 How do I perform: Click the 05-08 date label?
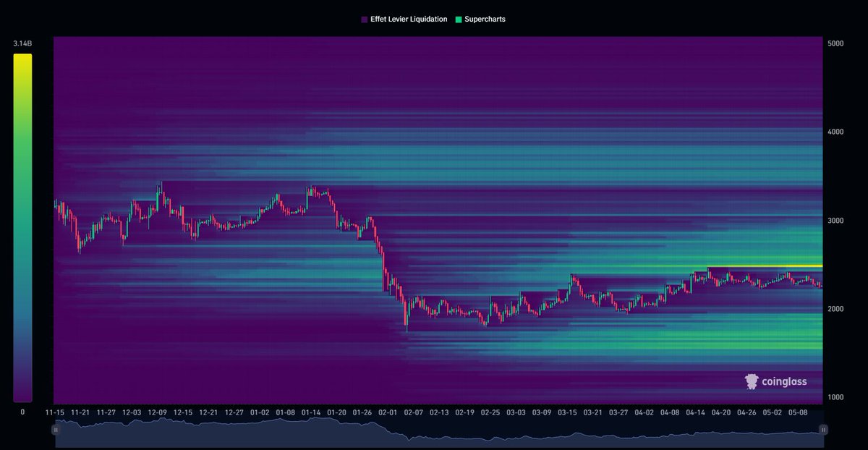tap(798, 412)
